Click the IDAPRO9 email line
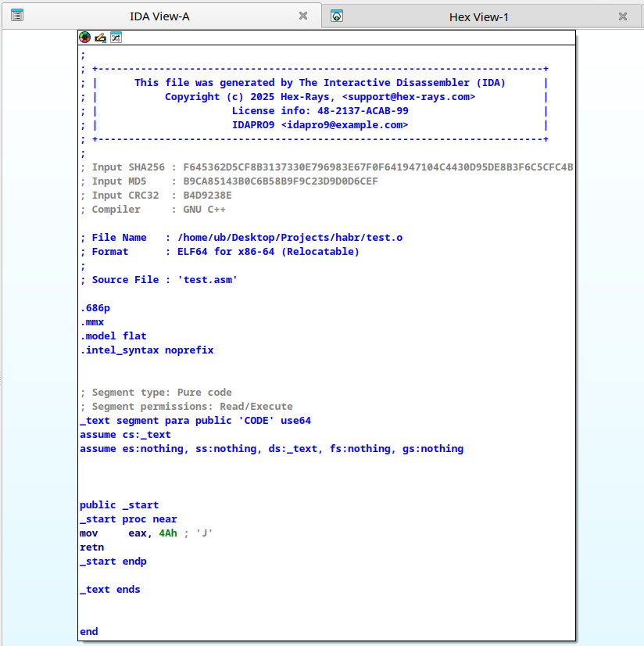Viewport: 644px width, 646px height. pos(320,125)
